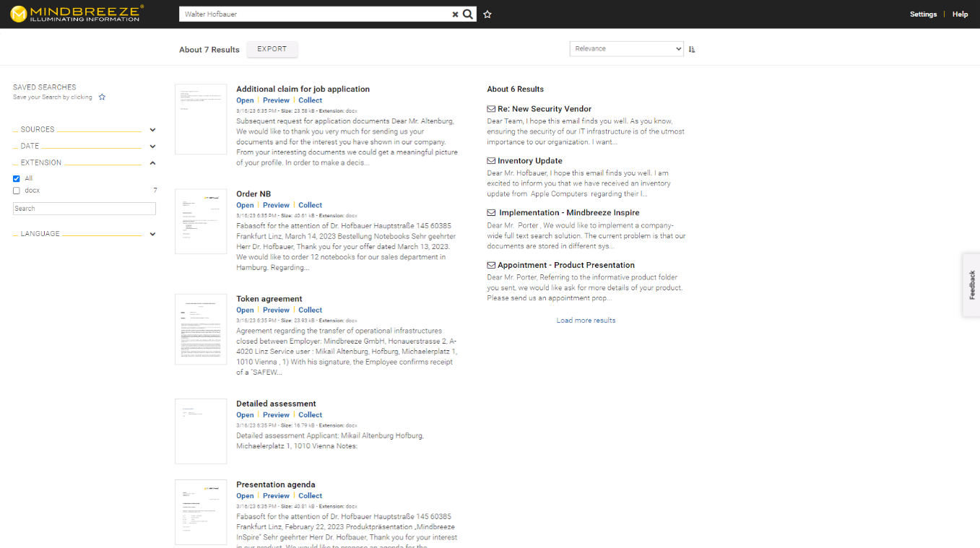Click the extension filter Search box
Image resolution: width=980 pixels, height=548 pixels.
(x=84, y=209)
